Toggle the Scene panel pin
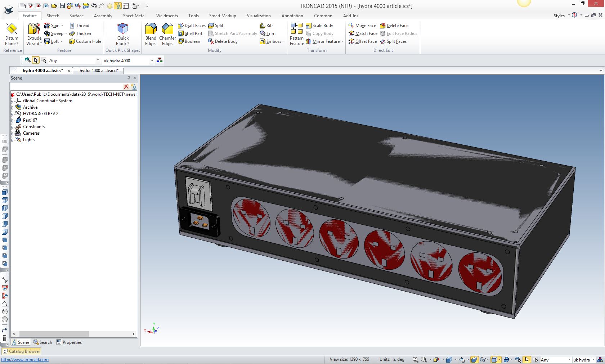The height and width of the screenshot is (364, 605). coord(129,78)
